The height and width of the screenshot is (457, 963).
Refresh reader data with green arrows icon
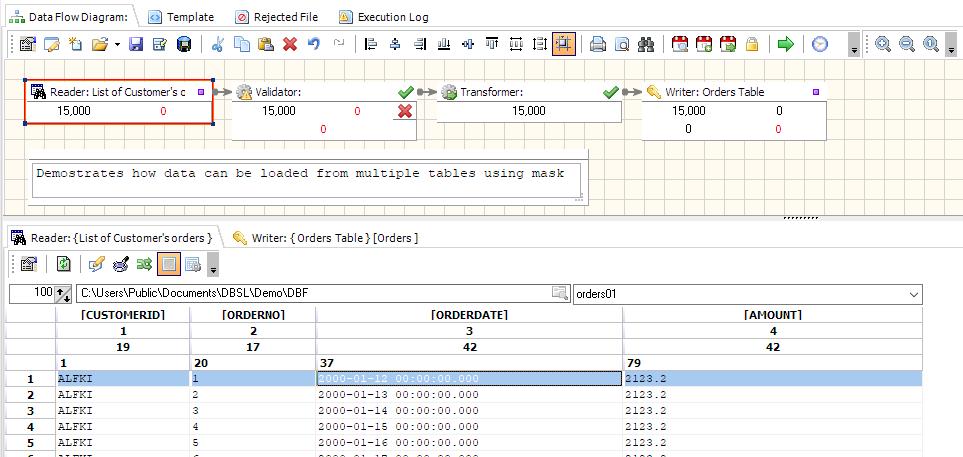[x=63, y=264]
